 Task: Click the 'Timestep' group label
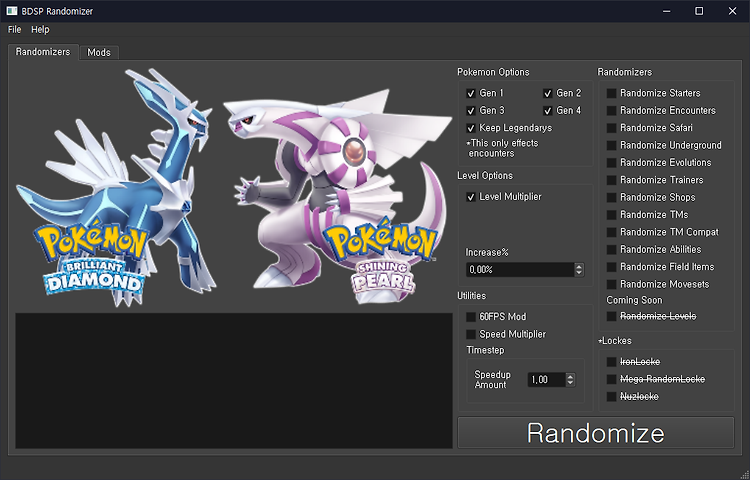pos(485,350)
